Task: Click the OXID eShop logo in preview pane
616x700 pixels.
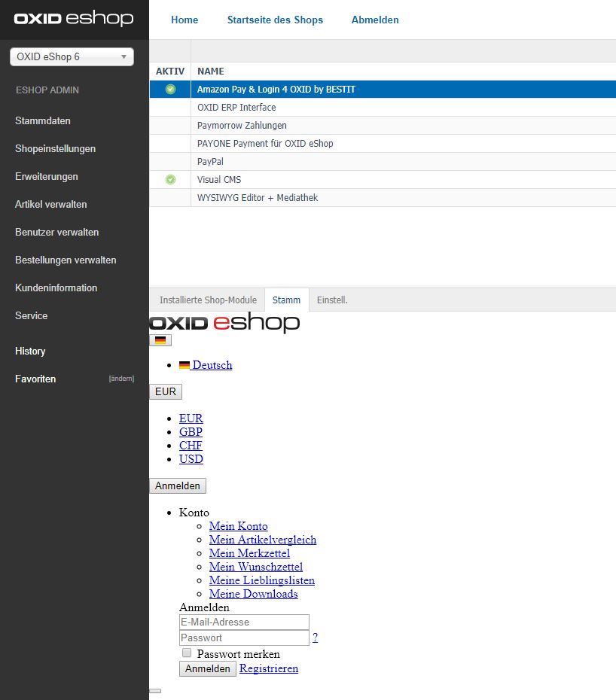Action: pyautogui.click(x=224, y=324)
